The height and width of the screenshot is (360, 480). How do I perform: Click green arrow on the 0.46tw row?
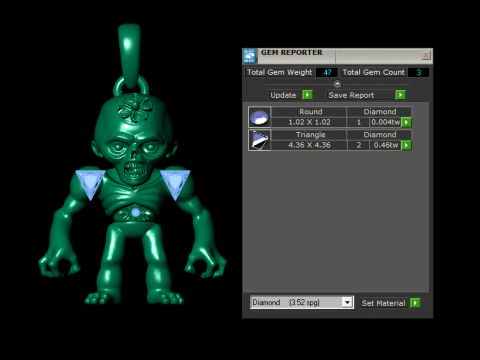(406, 145)
